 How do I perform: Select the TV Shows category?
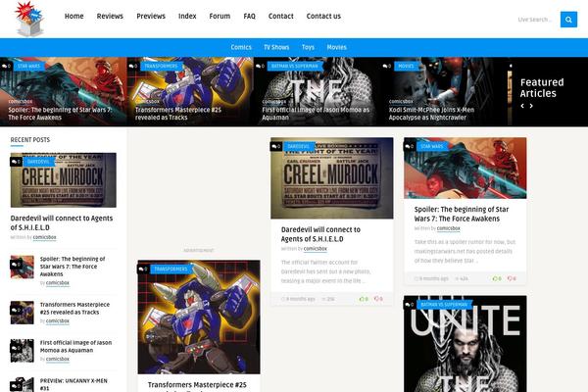coord(276,47)
